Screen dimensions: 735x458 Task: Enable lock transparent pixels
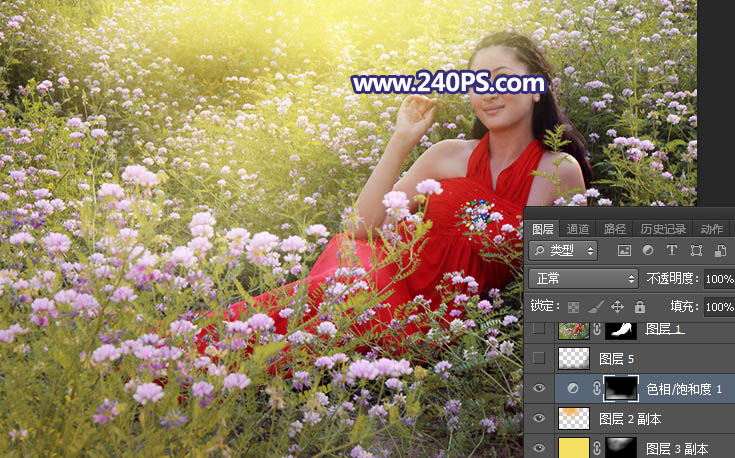[574, 307]
